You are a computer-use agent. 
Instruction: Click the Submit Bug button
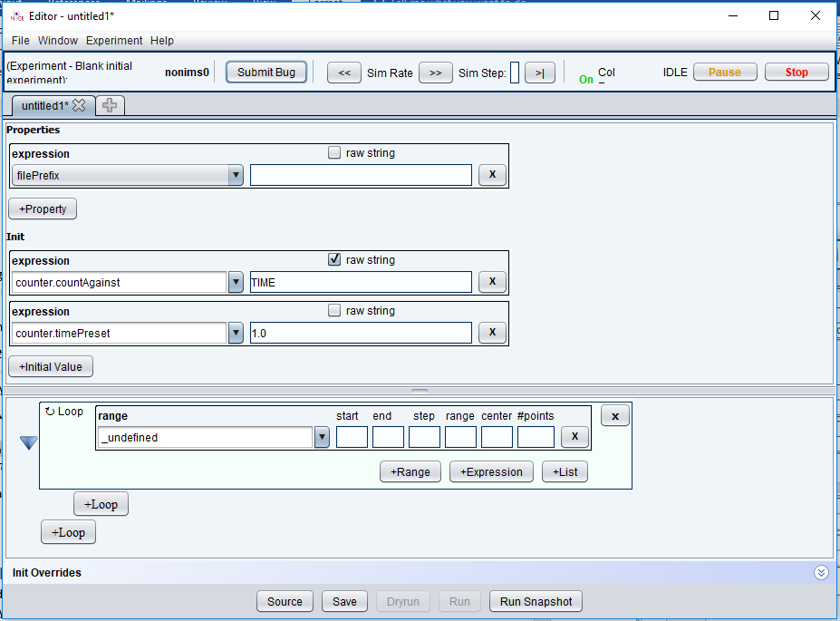[x=266, y=73]
